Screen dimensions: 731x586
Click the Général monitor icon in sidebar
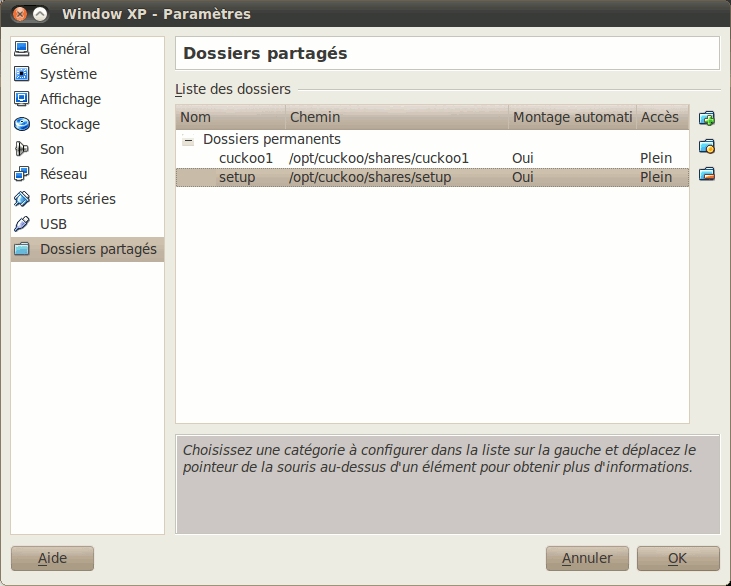[x=22, y=49]
